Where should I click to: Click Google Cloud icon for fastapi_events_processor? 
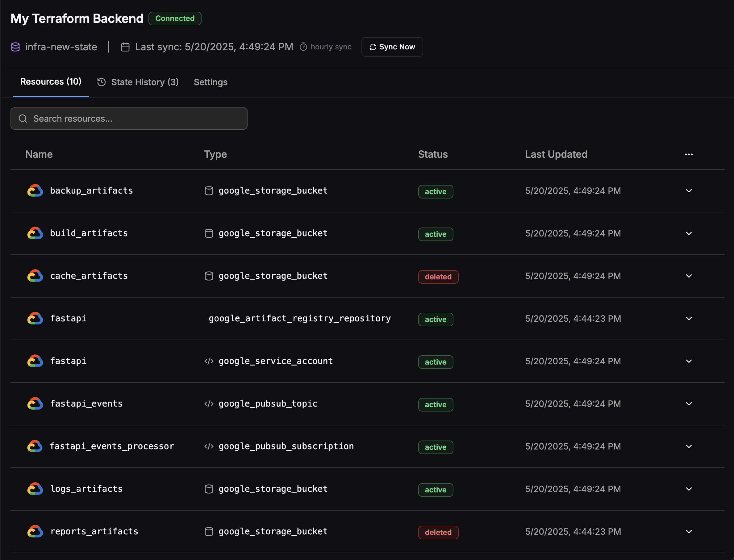click(35, 446)
